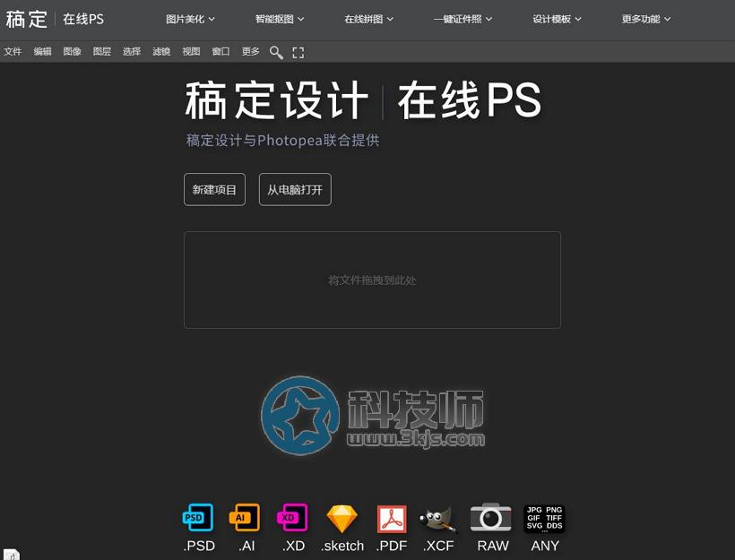This screenshot has height=560, width=735.
Task: Click the small file icon at bottom-left corner
Action: [x=13, y=555]
